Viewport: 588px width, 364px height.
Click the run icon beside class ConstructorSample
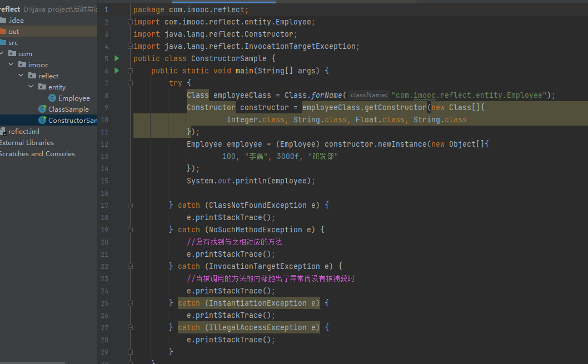pyautogui.click(x=117, y=58)
